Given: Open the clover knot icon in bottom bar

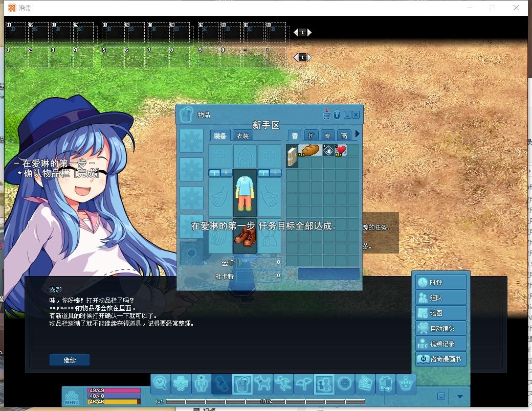Looking at the screenshot, I should [x=181, y=384].
